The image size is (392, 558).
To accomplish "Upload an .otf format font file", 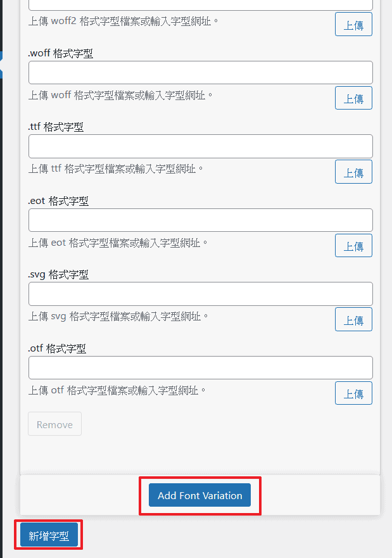I will coord(353,393).
